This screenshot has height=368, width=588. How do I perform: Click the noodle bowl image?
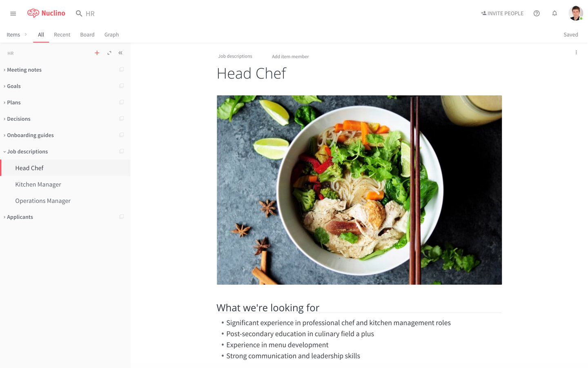point(359,190)
